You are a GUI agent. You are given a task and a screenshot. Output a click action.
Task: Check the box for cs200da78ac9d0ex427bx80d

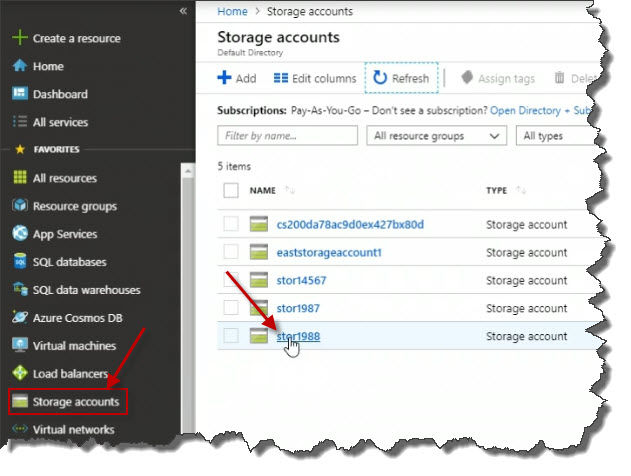pyautogui.click(x=231, y=224)
